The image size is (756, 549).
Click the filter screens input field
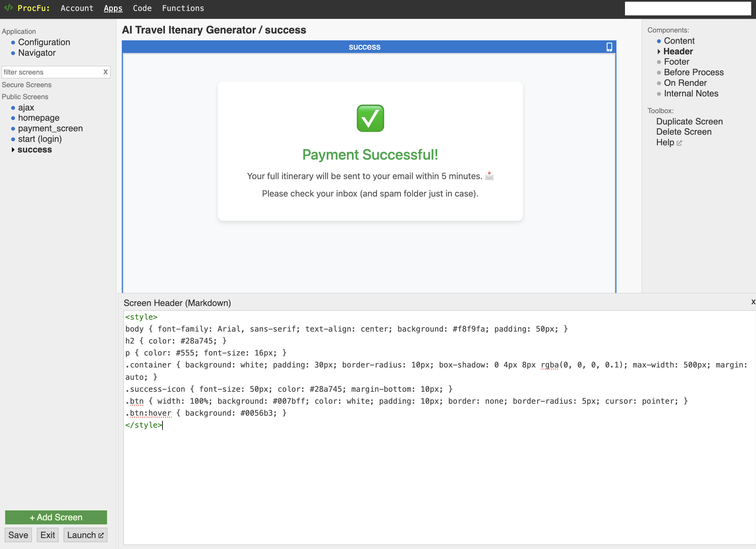tap(51, 72)
